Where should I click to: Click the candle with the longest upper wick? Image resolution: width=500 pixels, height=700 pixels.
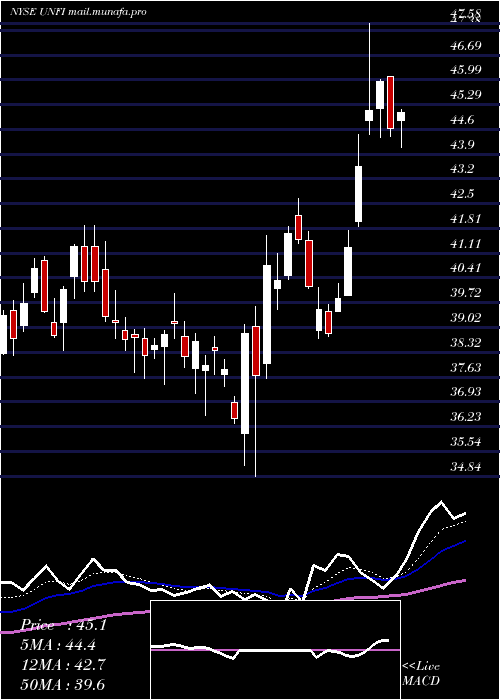click(x=369, y=115)
